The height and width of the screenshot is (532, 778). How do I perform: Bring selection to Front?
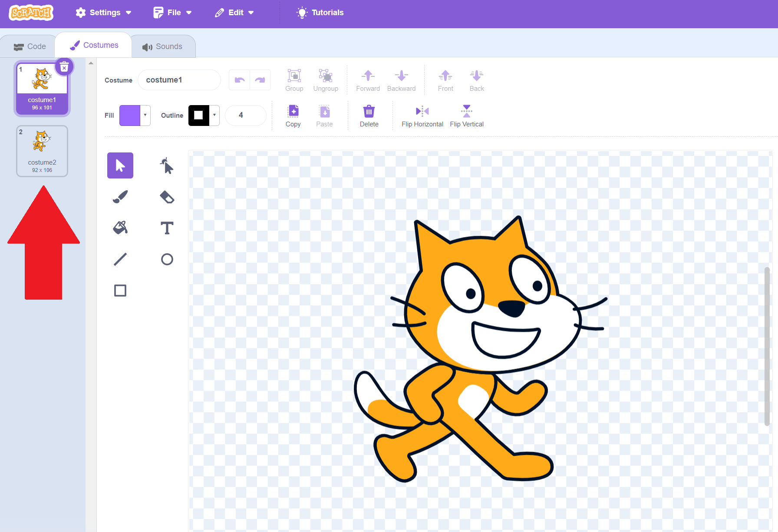445,80
